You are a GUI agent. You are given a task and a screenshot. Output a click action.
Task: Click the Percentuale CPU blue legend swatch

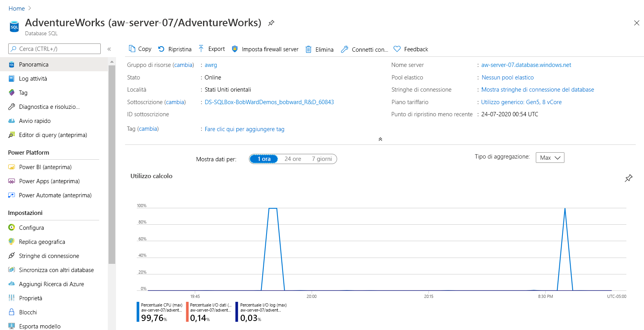[138, 312]
